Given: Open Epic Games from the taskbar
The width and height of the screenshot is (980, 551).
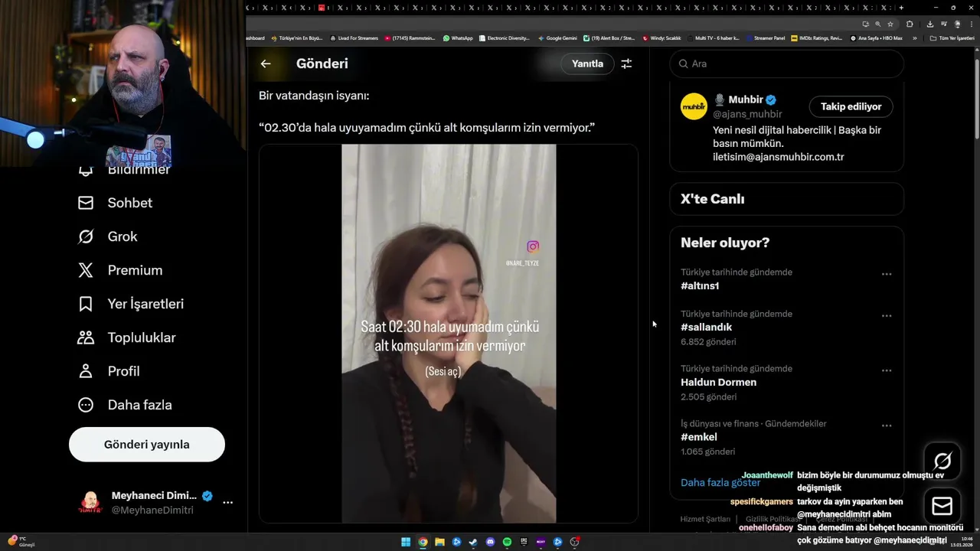Looking at the screenshot, I should click(524, 542).
